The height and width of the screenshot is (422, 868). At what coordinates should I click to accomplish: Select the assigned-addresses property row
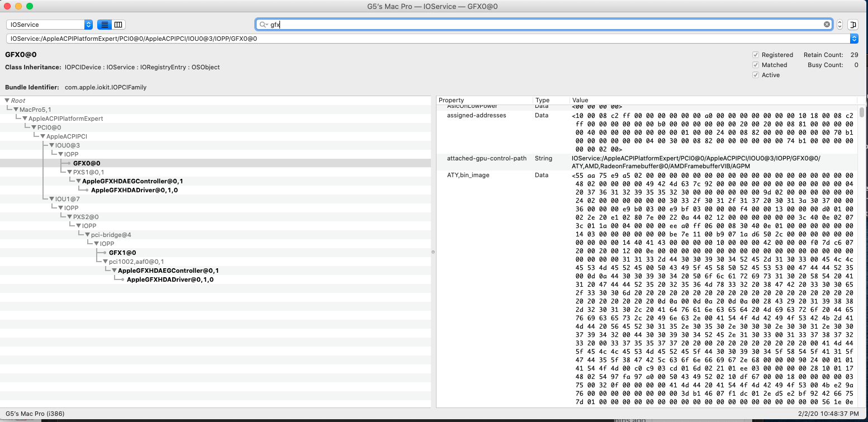tap(647, 132)
